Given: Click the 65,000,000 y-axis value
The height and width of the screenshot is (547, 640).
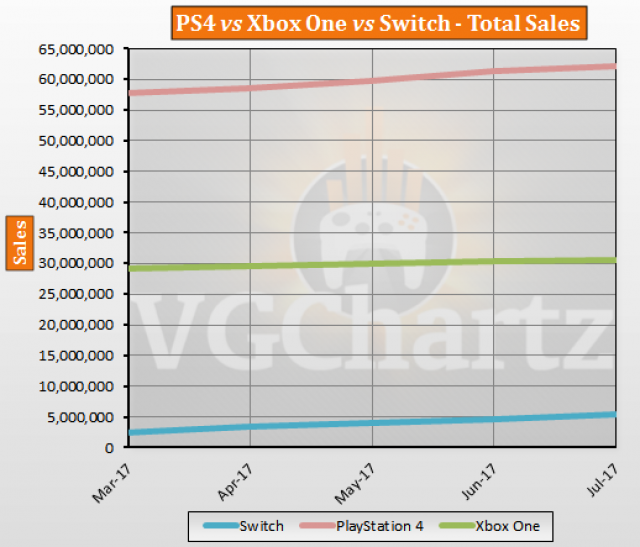Looking at the screenshot, I should click(x=73, y=48).
